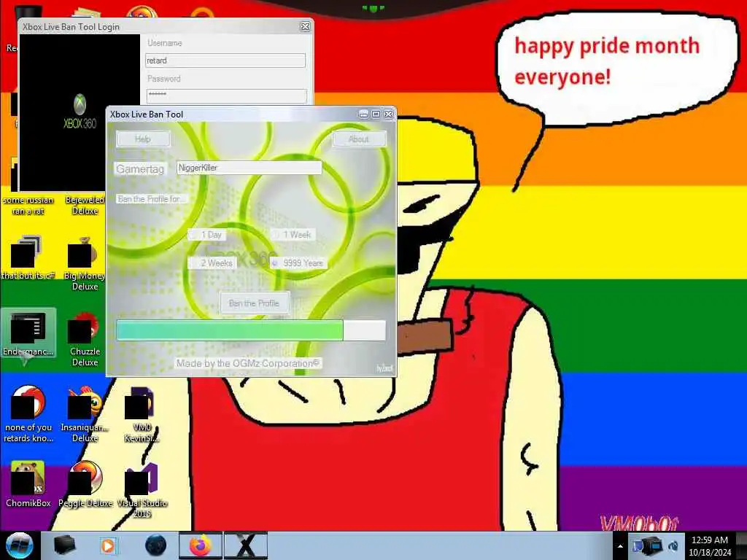Select the 1 Day ban duration

pyautogui.click(x=207, y=235)
